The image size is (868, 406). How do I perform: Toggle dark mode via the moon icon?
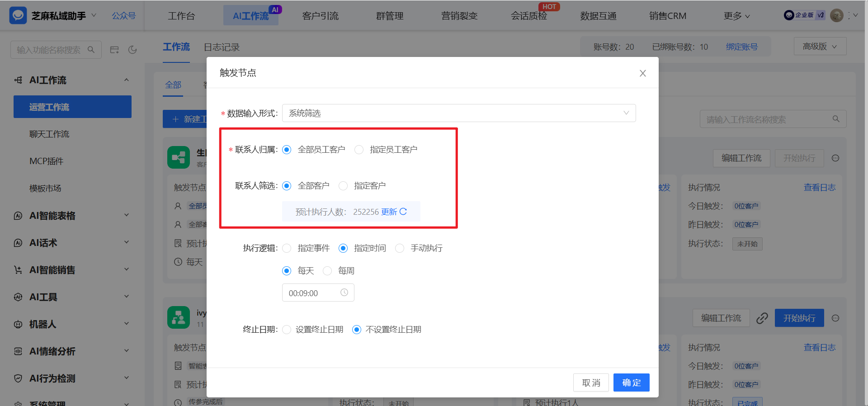click(132, 50)
